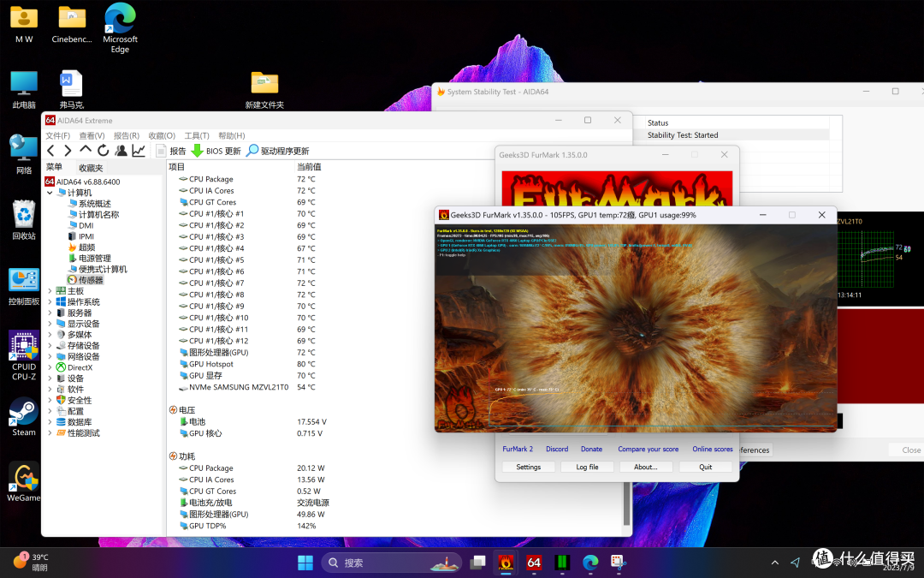Viewport: 924px width, 578px height.
Task: Select the Cinebench folder on desktop
Action: point(72,24)
